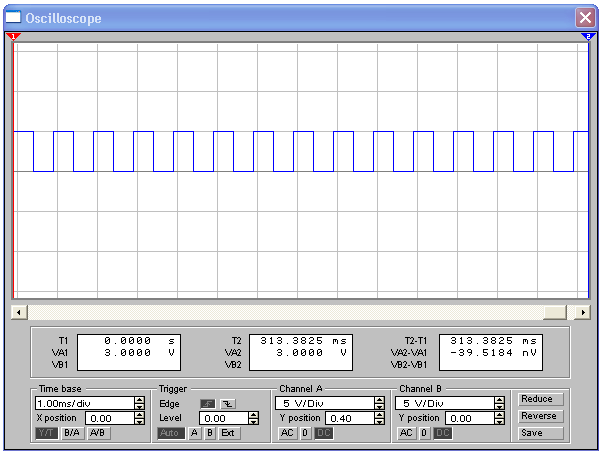The width and height of the screenshot is (603, 453).
Task: Switch to A/B display mode
Action: point(97,433)
